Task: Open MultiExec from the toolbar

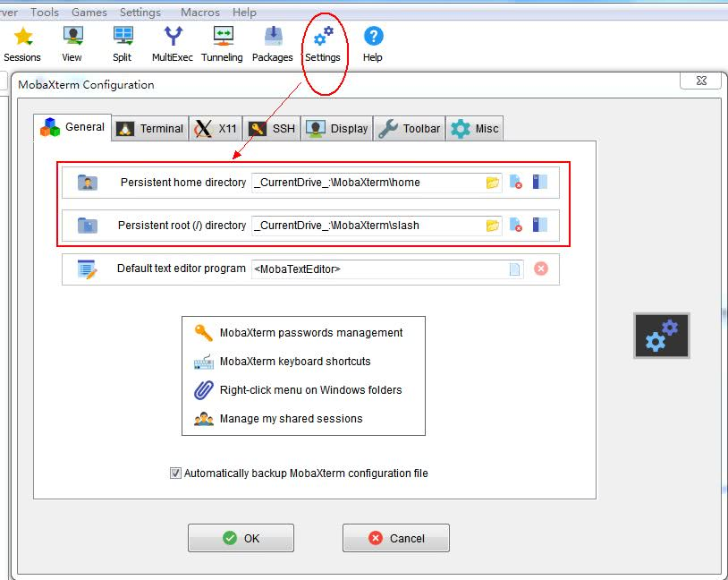Action: point(173,45)
